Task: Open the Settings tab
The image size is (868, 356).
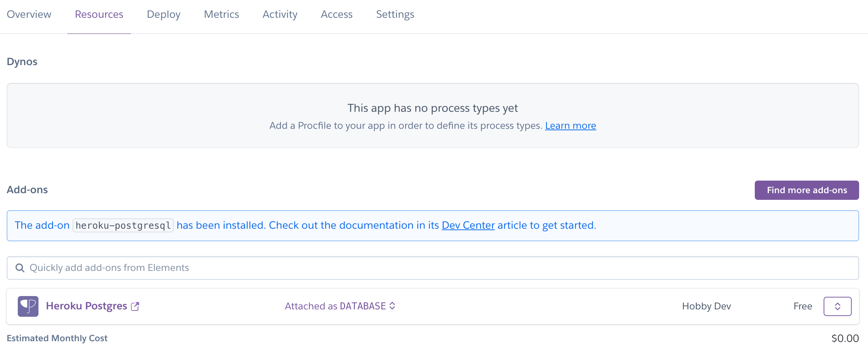Action: point(395,14)
